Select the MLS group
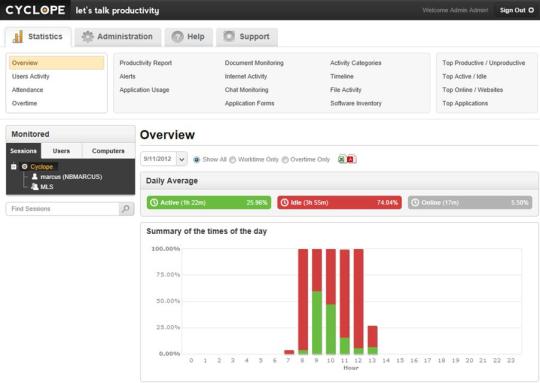540x383 pixels. pyautogui.click(x=47, y=187)
